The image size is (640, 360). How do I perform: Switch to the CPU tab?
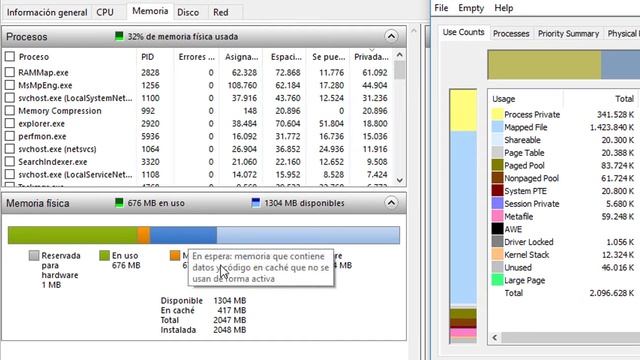[x=105, y=12]
